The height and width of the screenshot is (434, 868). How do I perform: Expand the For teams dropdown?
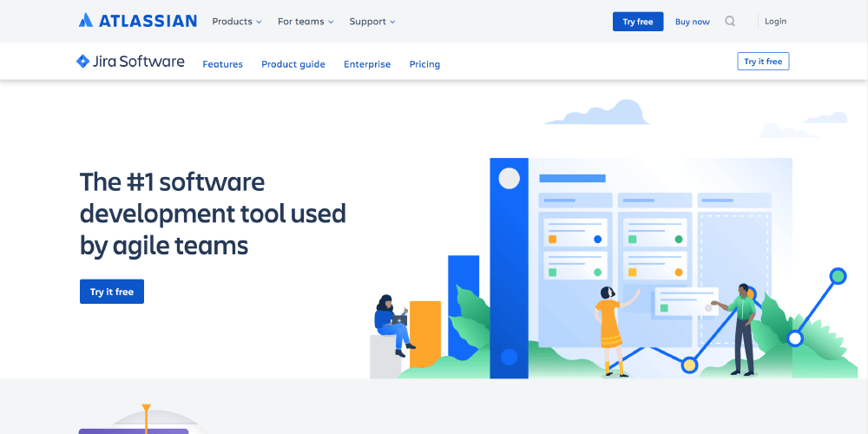pos(306,22)
